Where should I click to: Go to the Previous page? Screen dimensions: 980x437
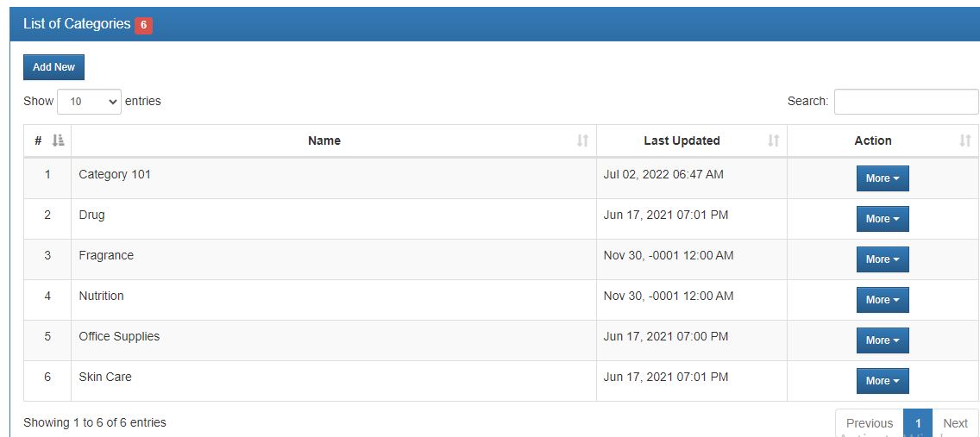869,423
